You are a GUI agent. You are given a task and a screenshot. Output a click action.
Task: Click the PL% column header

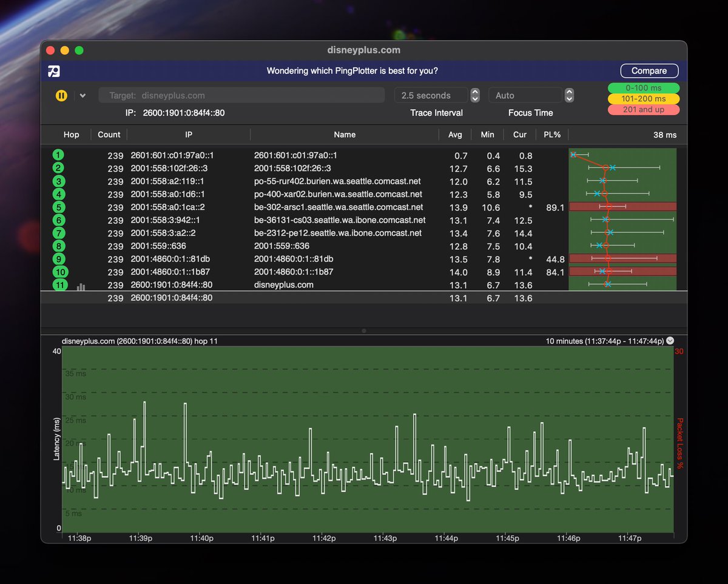[552, 135]
